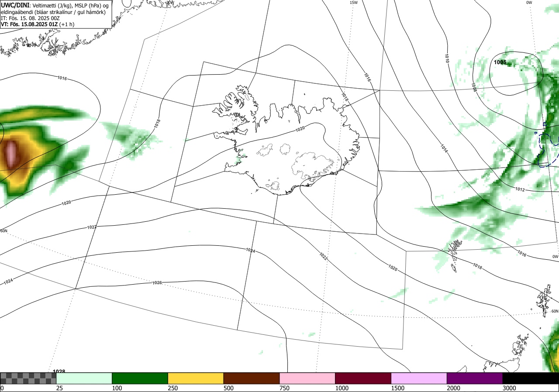Click the 1028 label above the legend
Viewport: 559px width, 392px height.
pyautogui.click(x=59, y=371)
